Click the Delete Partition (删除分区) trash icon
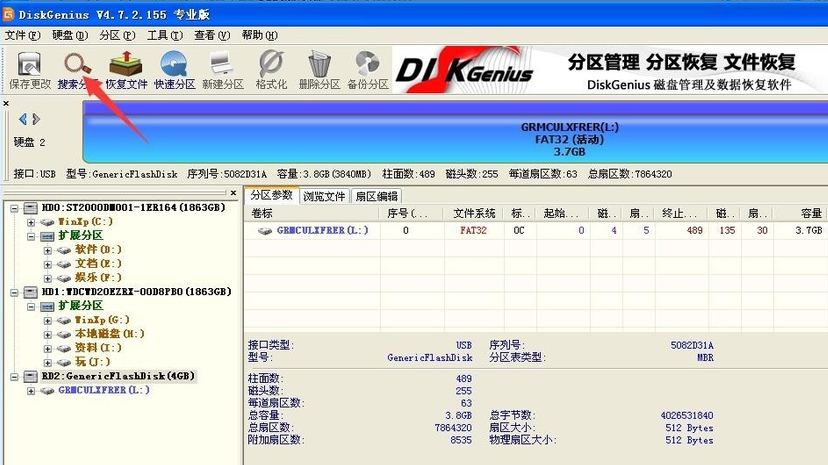The image size is (828, 465). click(319, 70)
